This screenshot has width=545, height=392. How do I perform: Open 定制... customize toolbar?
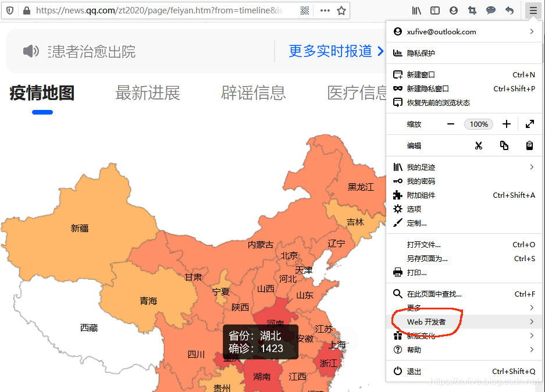(464, 223)
